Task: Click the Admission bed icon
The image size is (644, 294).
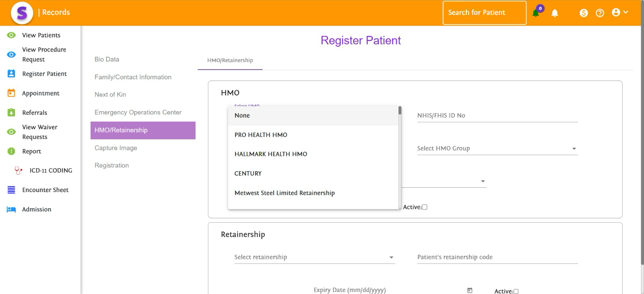Action: 11,209
